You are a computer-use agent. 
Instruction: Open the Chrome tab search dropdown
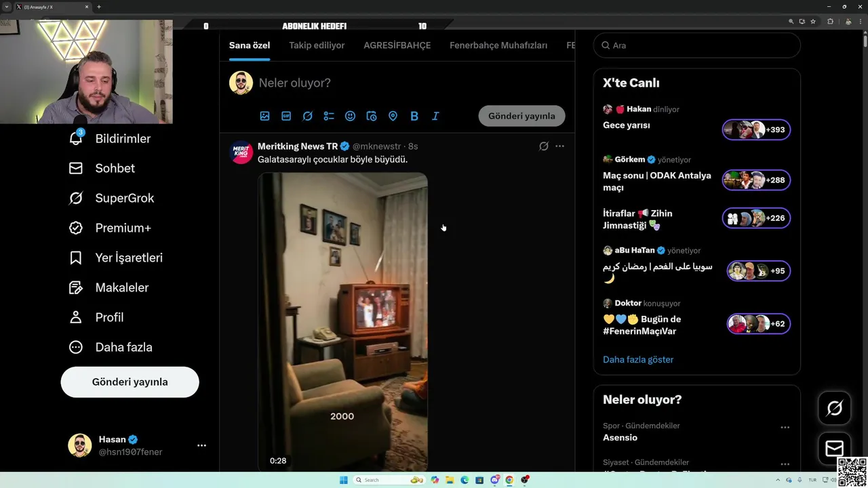click(x=6, y=7)
